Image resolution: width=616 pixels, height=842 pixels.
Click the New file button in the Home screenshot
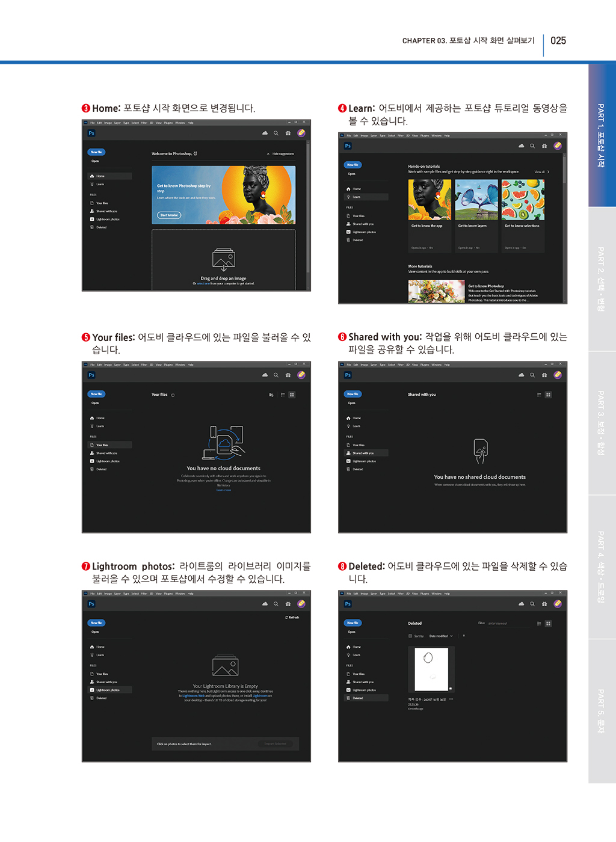pyautogui.click(x=96, y=152)
